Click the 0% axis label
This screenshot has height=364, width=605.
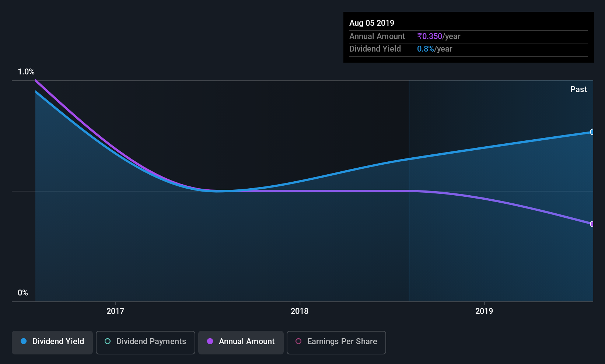[x=23, y=293]
